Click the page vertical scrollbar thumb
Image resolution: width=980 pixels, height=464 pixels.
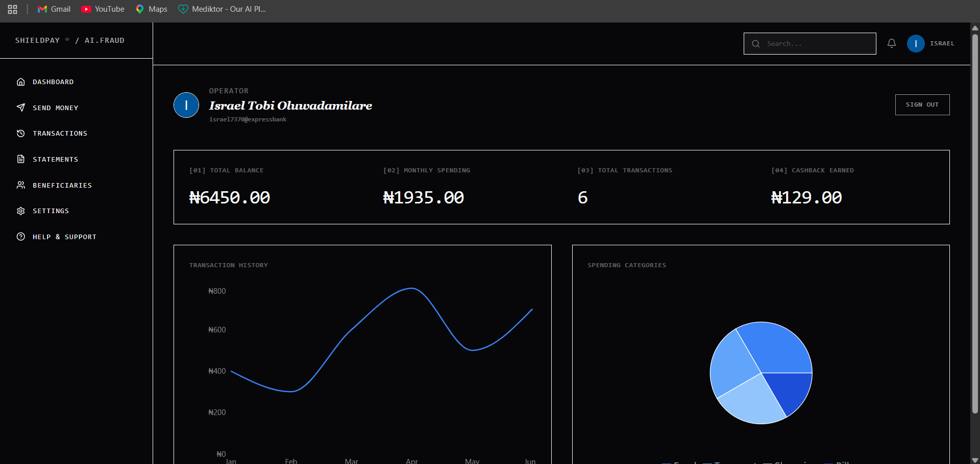(x=975, y=223)
